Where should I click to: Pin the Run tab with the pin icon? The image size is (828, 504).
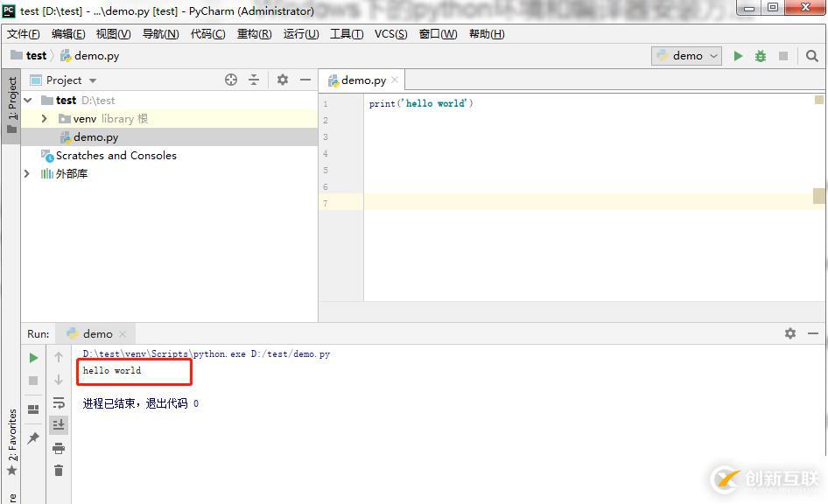(33, 437)
